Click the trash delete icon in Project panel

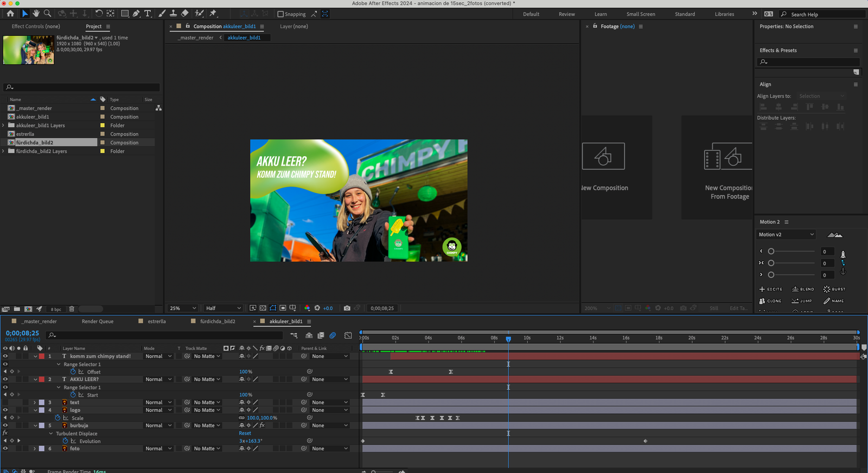click(72, 309)
